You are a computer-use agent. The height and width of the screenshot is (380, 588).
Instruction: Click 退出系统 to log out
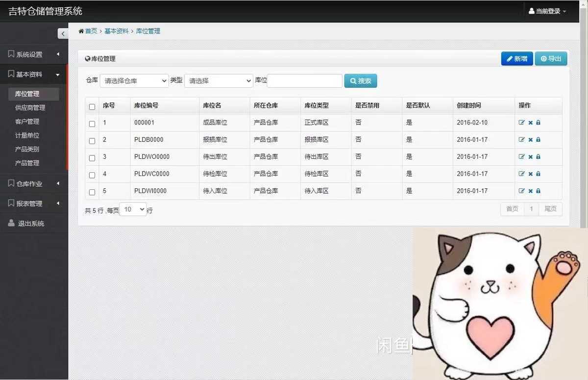(34, 223)
